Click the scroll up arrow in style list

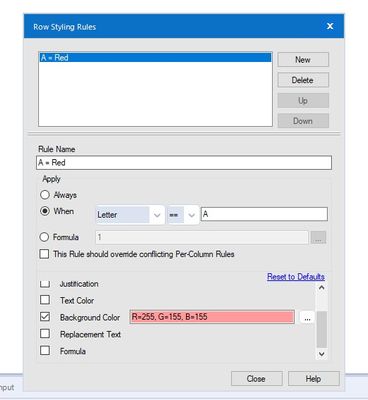(x=321, y=288)
